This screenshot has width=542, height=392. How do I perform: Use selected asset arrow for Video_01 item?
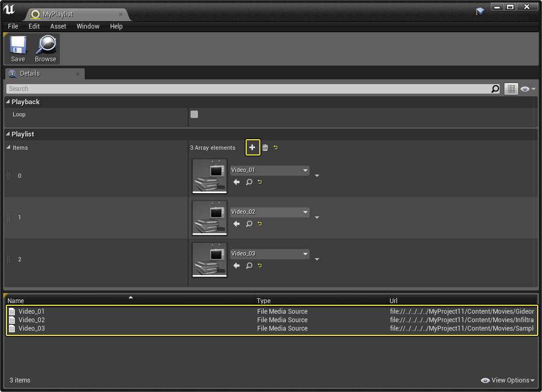237,182
